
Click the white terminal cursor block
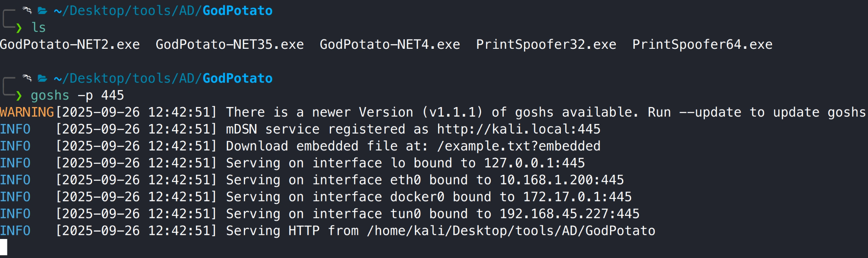pos(4,247)
